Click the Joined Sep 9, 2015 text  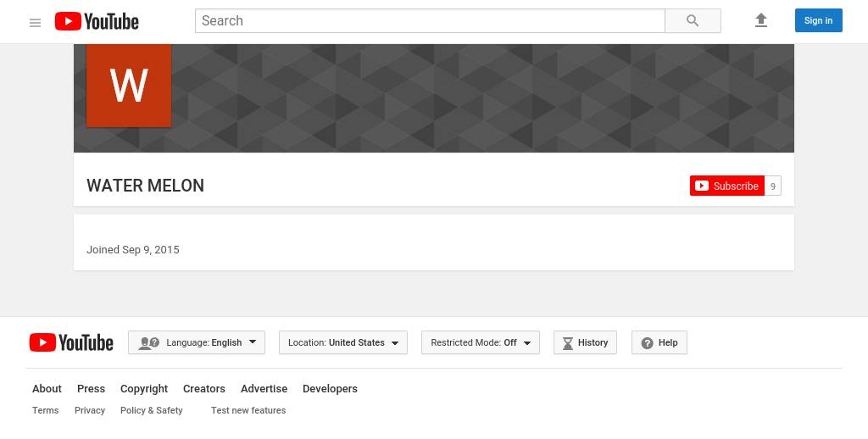[133, 250]
